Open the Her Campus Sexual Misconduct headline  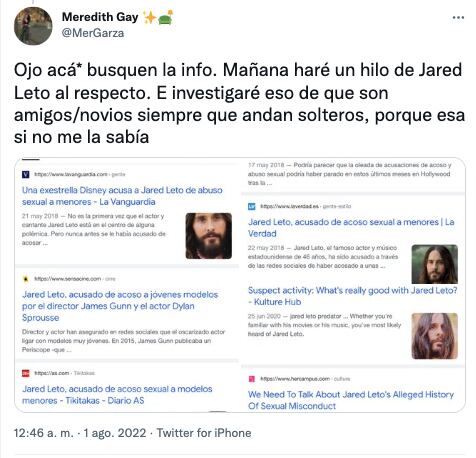pyautogui.click(x=351, y=400)
